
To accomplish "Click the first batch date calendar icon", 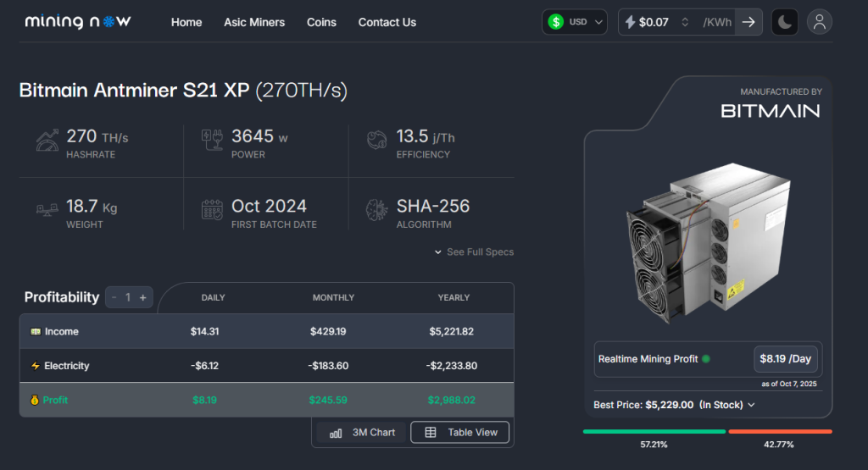I will (212, 210).
